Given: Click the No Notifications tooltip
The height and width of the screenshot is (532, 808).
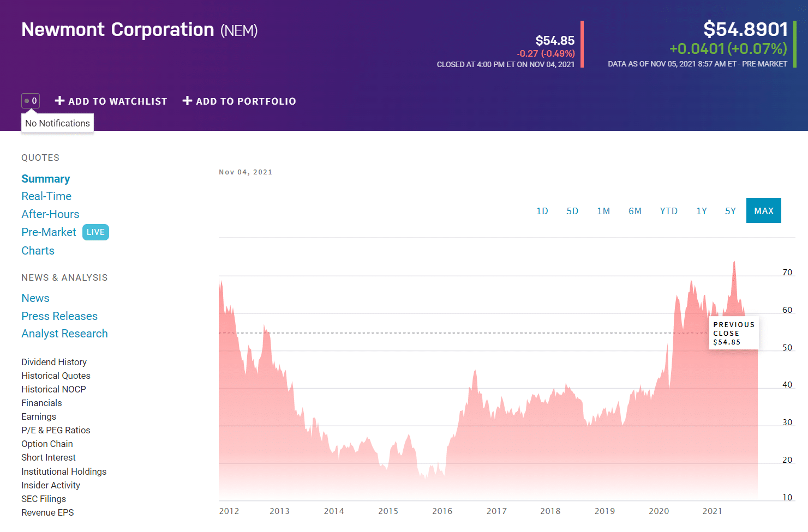Looking at the screenshot, I should (57, 123).
